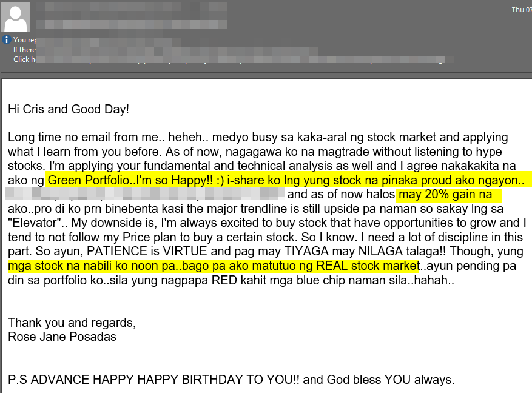Click the signature "Rose Jane Posadas"

click(62, 337)
